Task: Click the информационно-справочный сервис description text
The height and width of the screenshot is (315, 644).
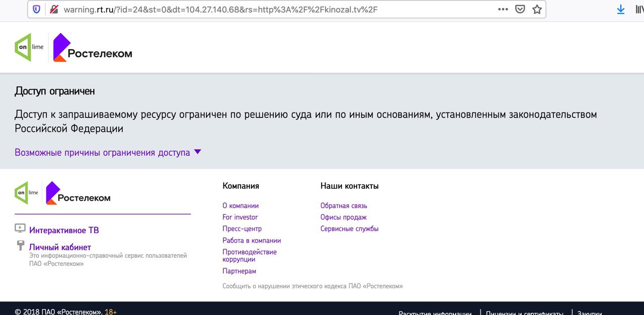Action: (108, 260)
